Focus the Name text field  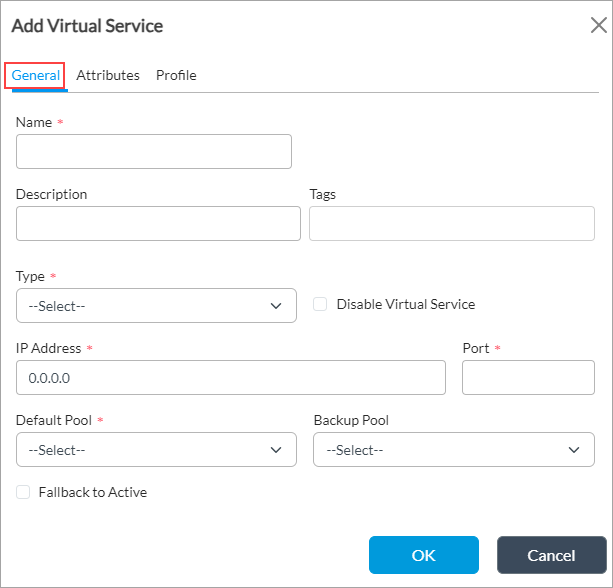click(154, 152)
